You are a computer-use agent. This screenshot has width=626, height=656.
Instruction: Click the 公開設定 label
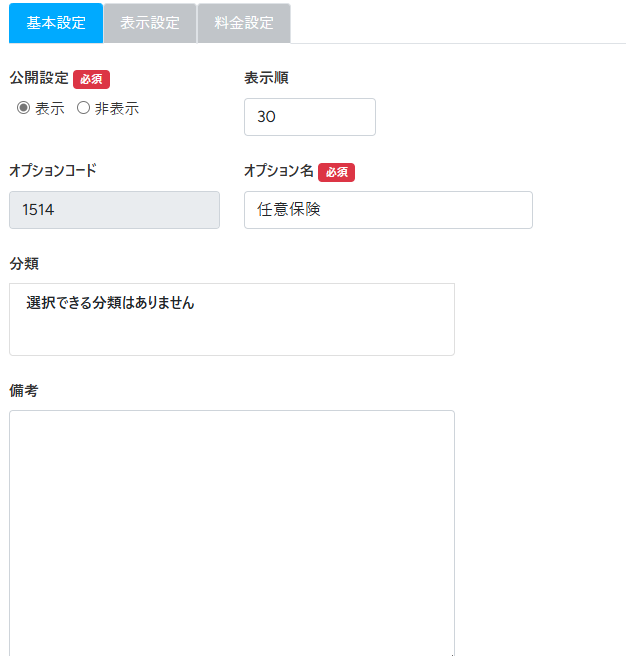39,78
